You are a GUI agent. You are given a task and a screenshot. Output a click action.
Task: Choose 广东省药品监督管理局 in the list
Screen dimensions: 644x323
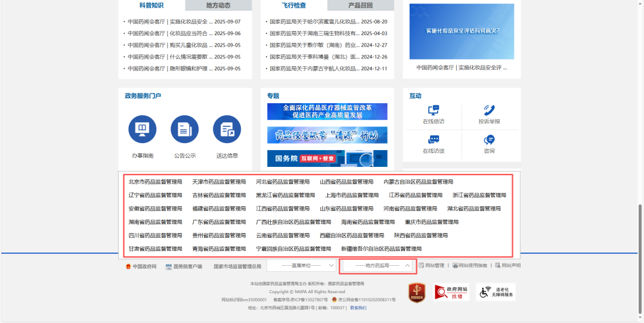click(219, 222)
